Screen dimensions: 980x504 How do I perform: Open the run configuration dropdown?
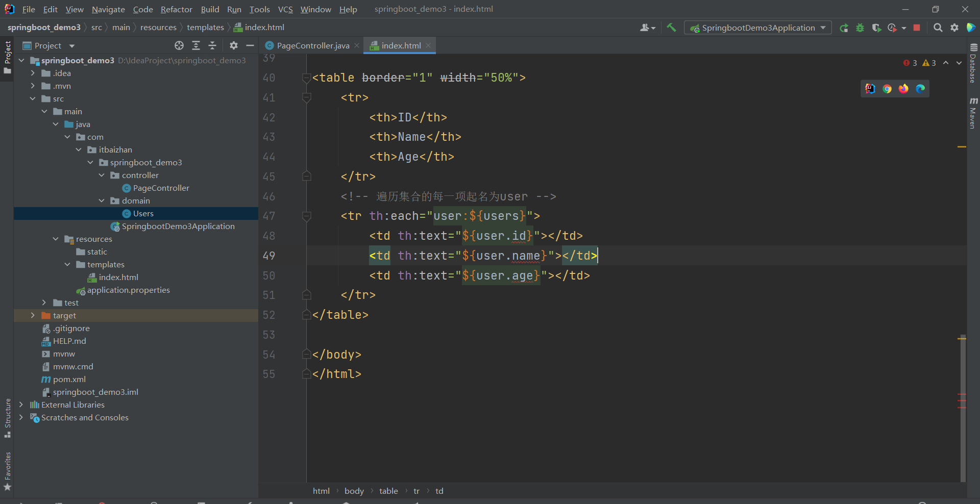click(757, 28)
